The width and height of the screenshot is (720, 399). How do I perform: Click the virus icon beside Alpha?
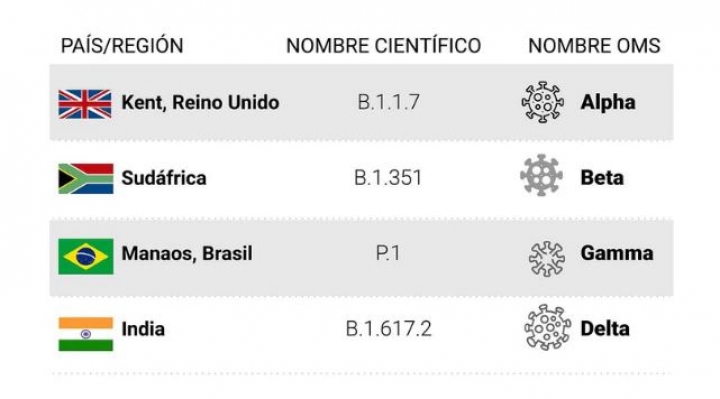(543, 102)
